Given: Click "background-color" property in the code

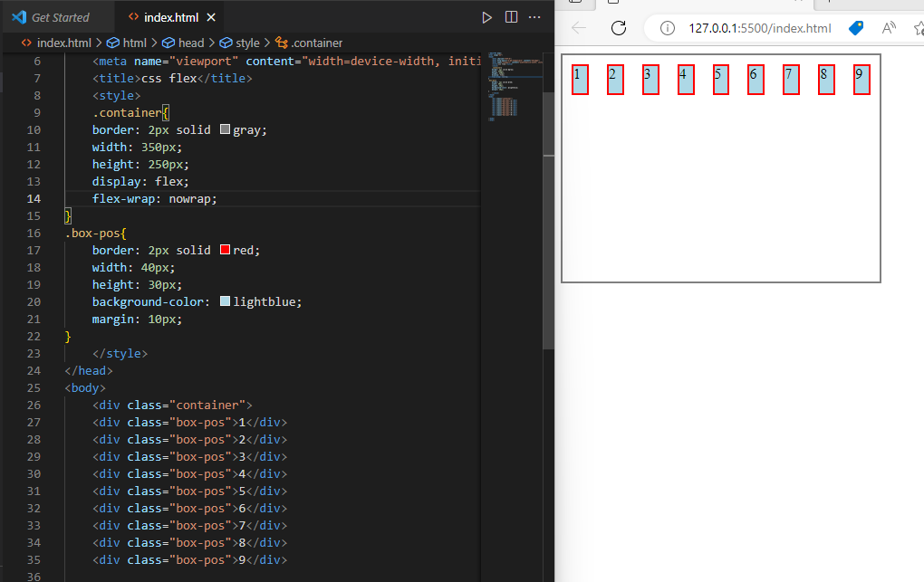Looking at the screenshot, I should click(148, 301).
